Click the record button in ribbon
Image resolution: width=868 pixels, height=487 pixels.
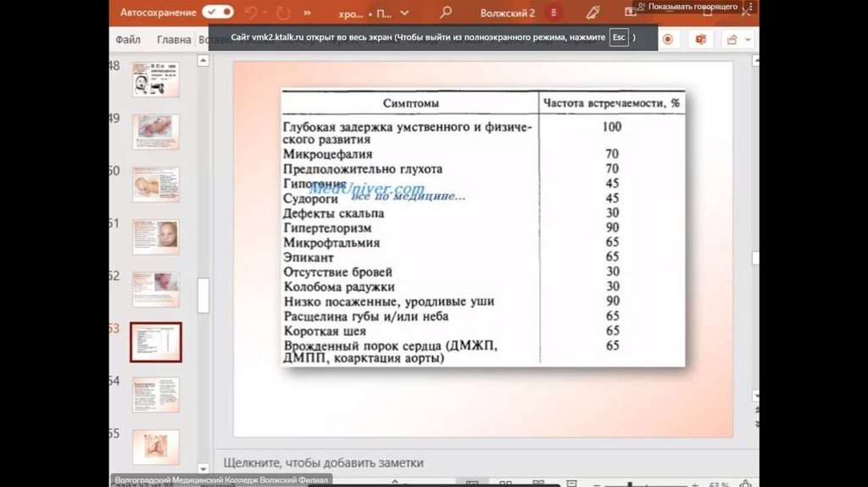[x=668, y=39]
